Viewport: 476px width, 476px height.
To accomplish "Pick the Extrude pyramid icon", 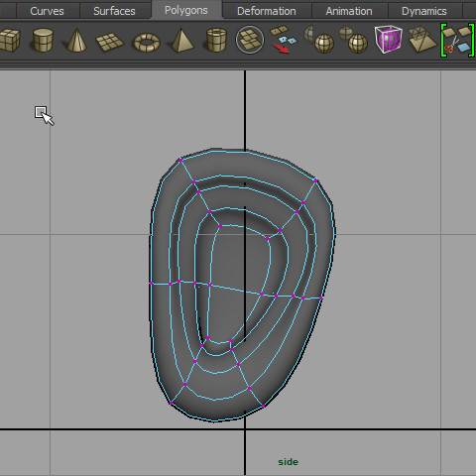I will (x=422, y=40).
